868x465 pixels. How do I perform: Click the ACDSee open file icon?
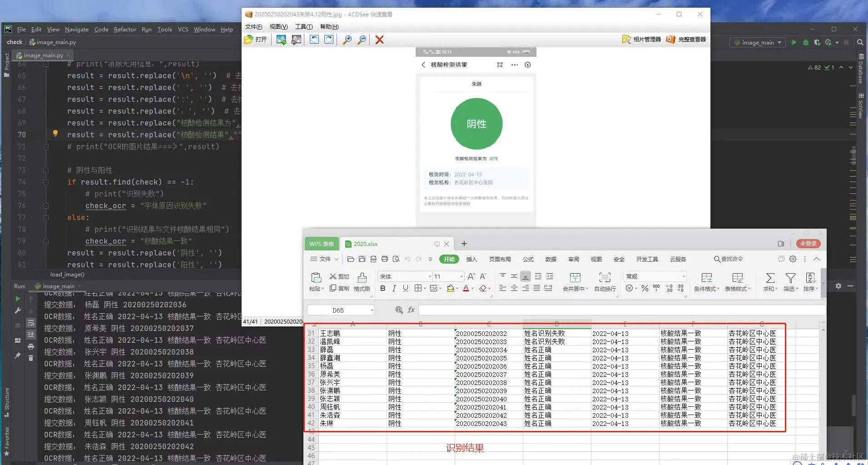point(248,40)
